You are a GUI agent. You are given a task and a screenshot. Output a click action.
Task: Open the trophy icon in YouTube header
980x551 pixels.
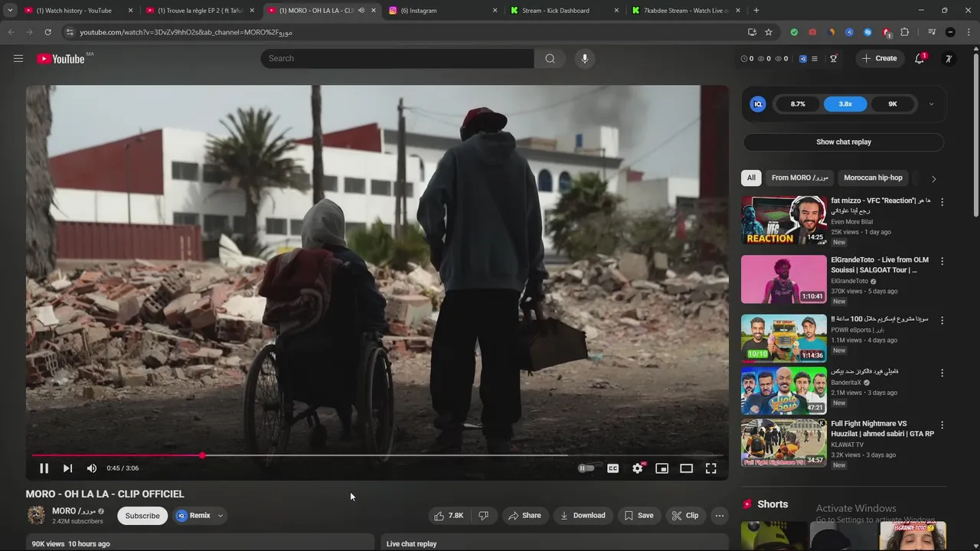click(833, 58)
